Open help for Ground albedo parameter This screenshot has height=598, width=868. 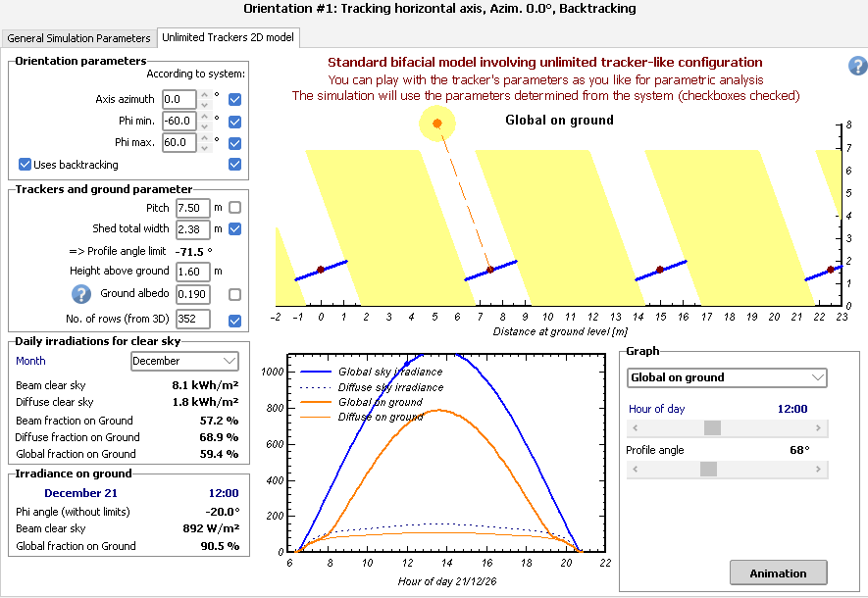(x=80, y=294)
